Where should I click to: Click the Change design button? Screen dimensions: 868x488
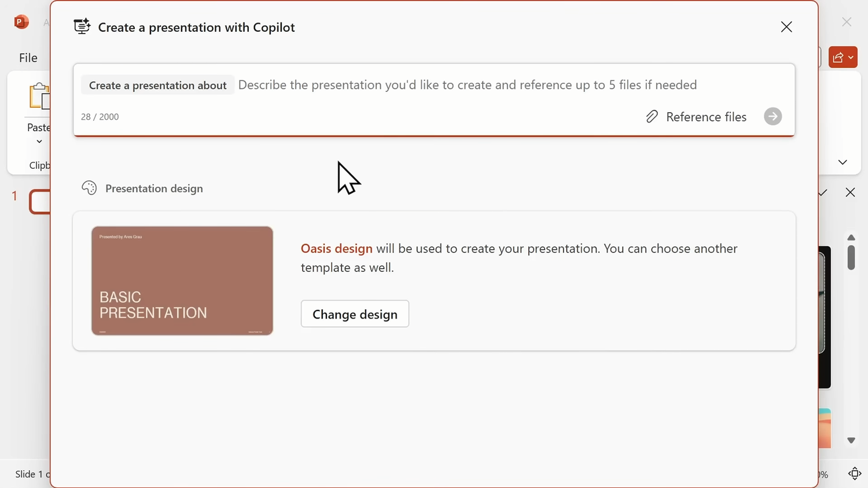pos(355,314)
